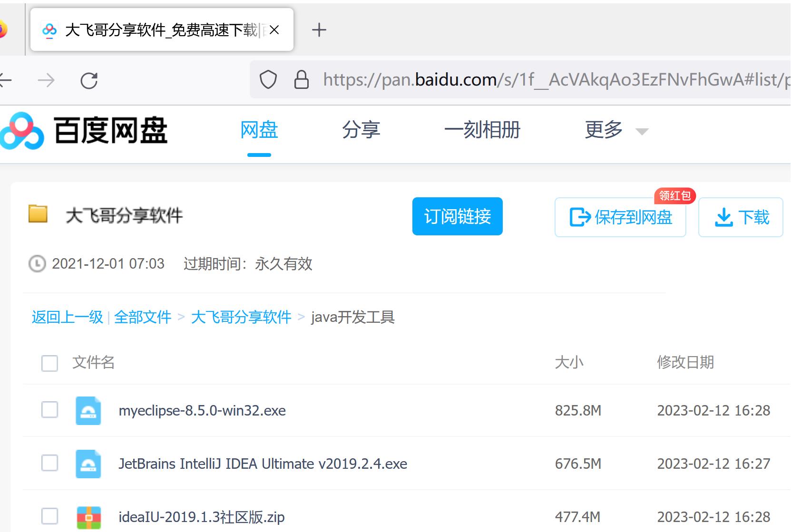Click the IntelliJ IDEA exe file icon
Screen dimensions: 791x532
(88, 464)
